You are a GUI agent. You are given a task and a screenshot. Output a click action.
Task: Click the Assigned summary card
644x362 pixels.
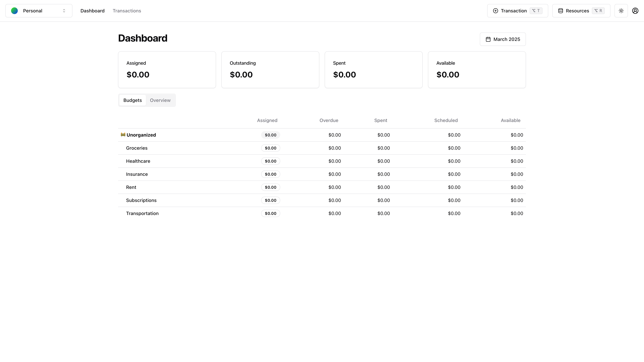click(x=167, y=70)
